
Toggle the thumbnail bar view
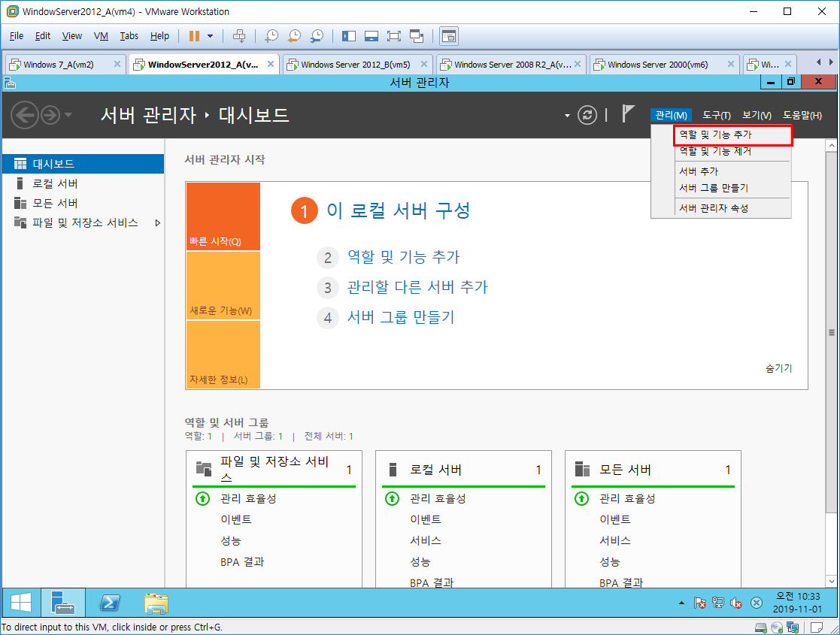coord(371,36)
